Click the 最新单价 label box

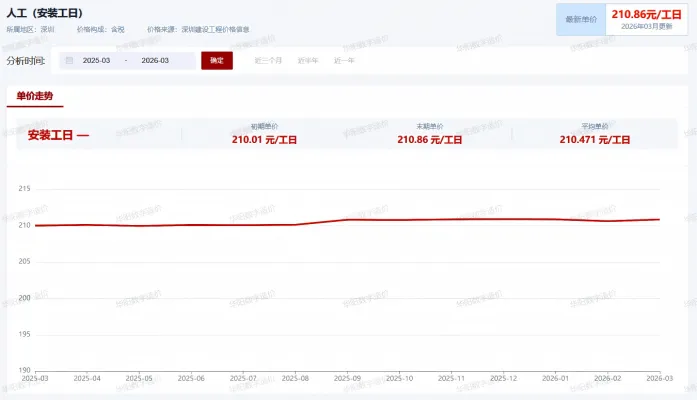click(581, 20)
